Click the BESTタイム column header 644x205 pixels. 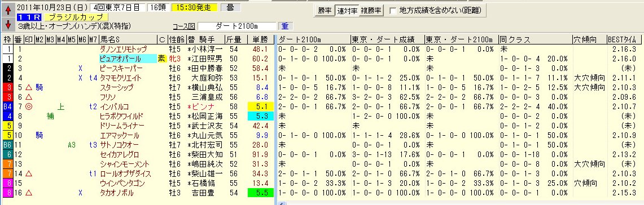pyautogui.click(x=624, y=39)
